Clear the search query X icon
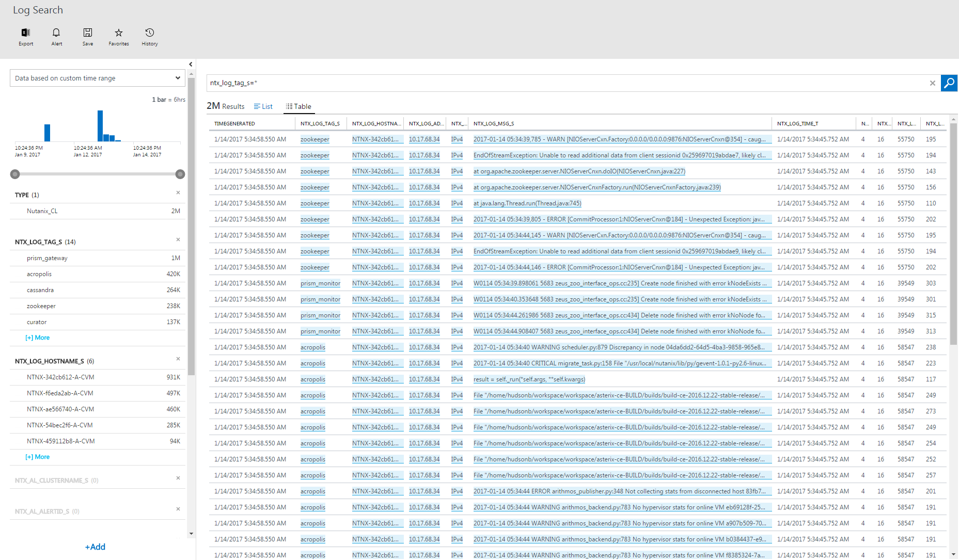The height and width of the screenshot is (560, 959). (x=933, y=83)
